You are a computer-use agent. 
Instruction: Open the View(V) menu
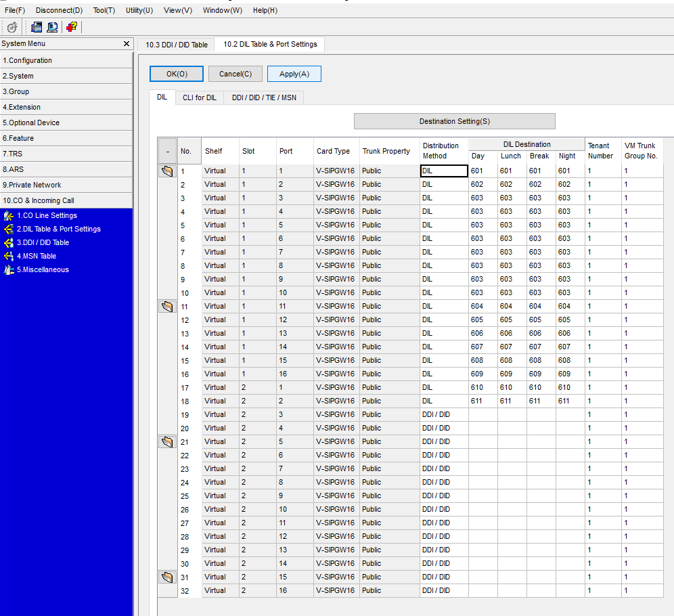pos(178,10)
